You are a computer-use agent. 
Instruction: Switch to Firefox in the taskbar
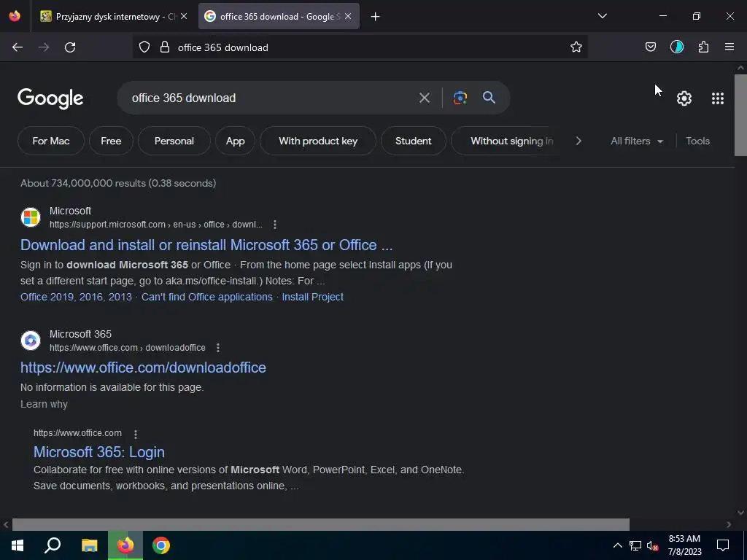pyautogui.click(x=125, y=545)
